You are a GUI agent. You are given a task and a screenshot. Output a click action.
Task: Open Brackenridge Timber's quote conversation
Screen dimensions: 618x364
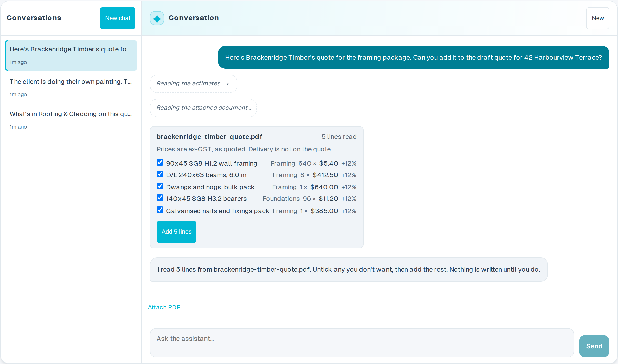(x=71, y=56)
